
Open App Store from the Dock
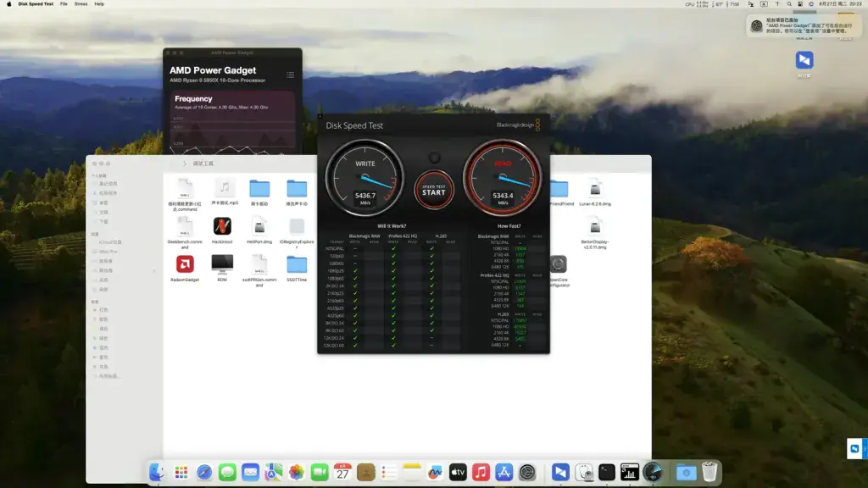coord(504,472)
